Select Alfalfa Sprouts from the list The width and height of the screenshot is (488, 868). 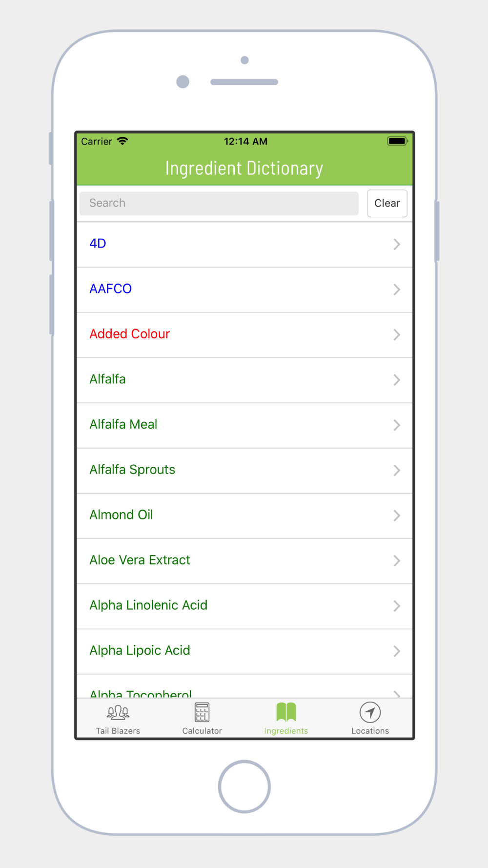tap(244, 471)
